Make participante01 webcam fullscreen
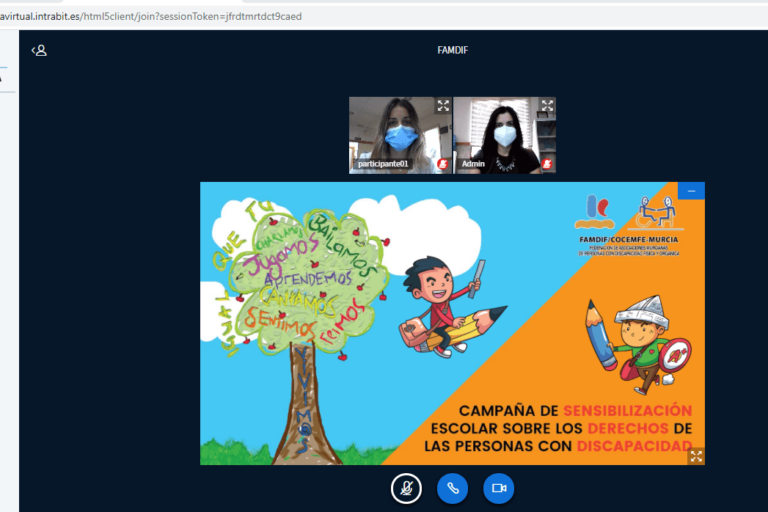768x512 pixels. (x=442, y=106)
